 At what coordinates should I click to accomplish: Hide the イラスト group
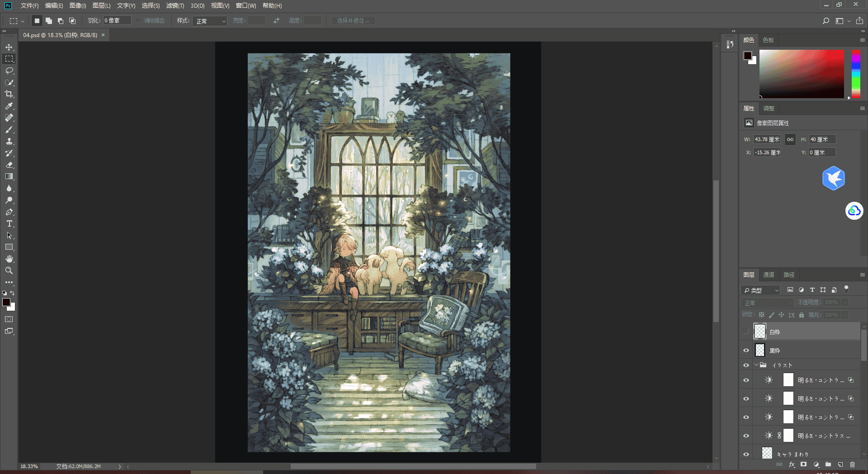click(x=746, y=365)
